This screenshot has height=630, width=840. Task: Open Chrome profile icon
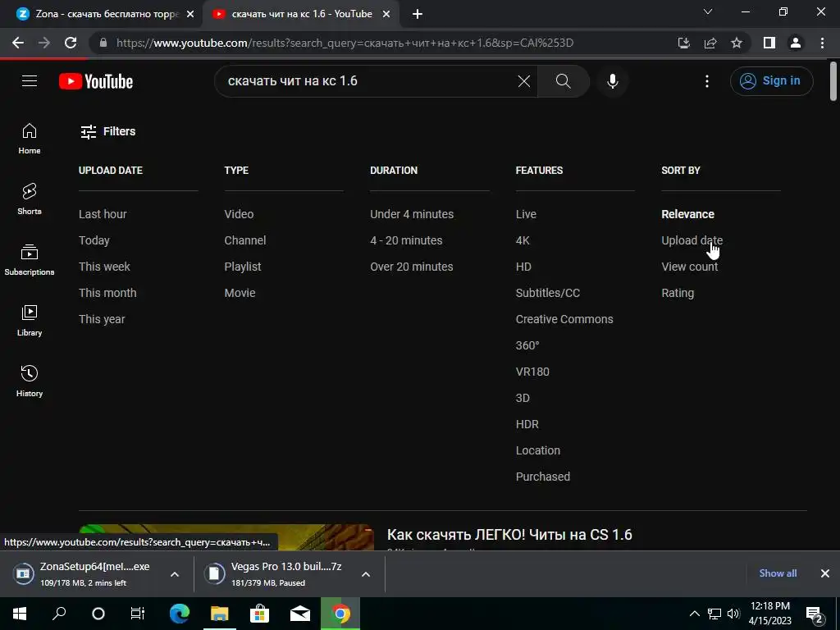coord(796,43)
